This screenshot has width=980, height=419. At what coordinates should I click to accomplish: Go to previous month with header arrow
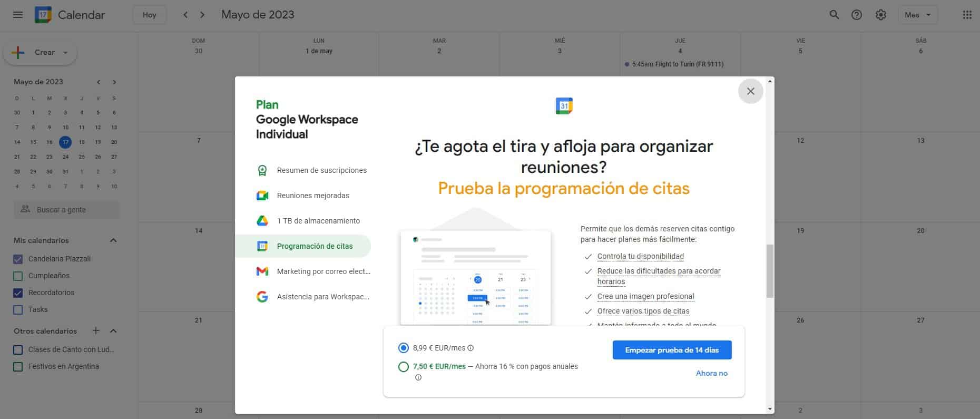185,15
